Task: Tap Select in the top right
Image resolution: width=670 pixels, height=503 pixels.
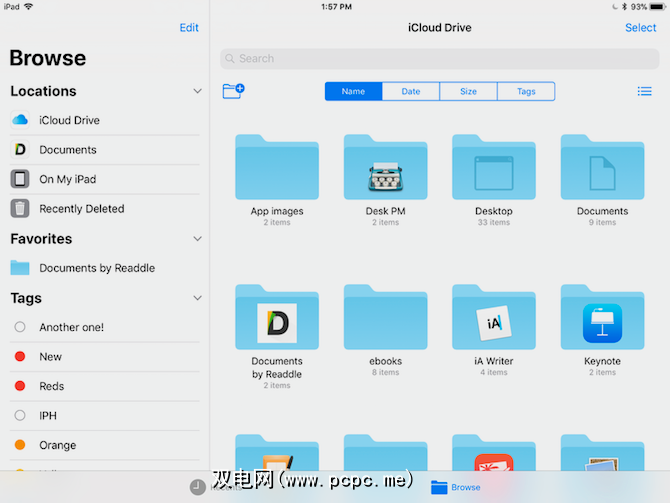Action: pyautogui.click(x=641, y=28)
